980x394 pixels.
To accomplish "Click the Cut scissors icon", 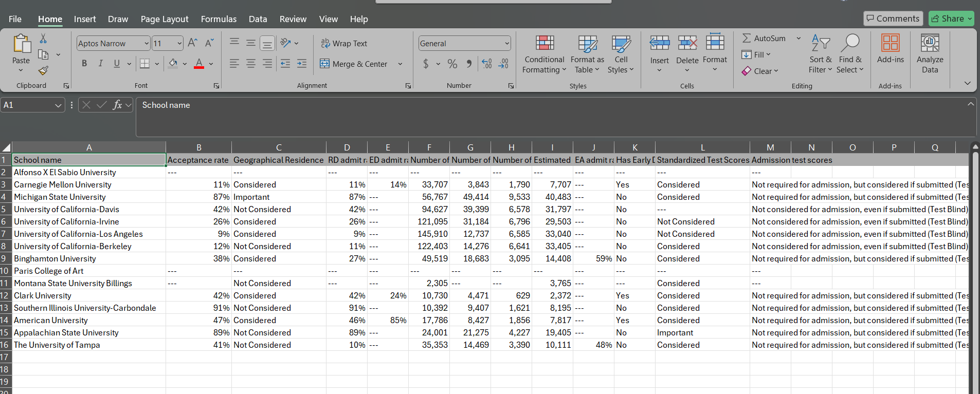I will pyautogui.click(x=43, y=39).
